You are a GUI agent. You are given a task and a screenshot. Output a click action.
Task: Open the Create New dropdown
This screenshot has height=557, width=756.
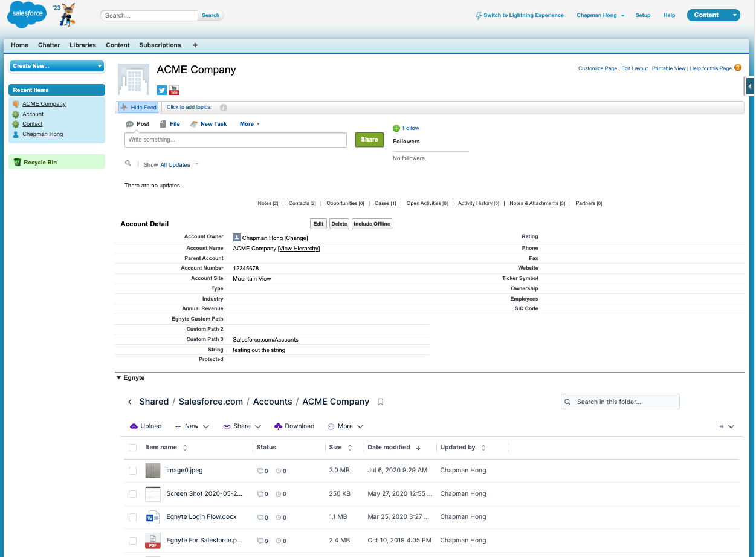pyautogui.click(x=57, y=66)
